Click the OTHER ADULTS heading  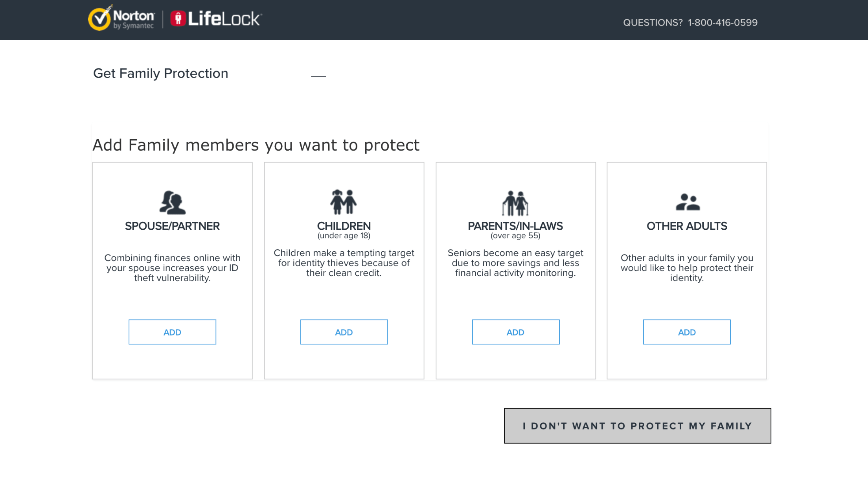687,226
